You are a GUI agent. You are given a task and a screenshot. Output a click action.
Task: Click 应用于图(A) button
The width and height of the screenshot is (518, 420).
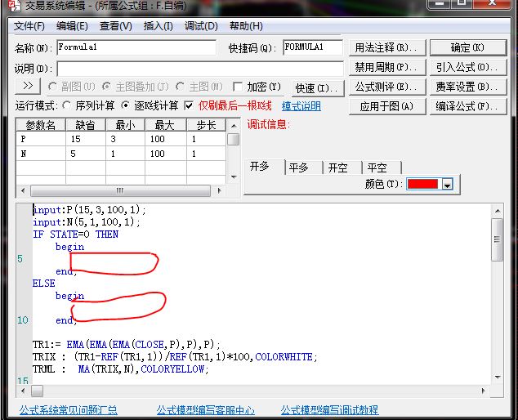pyautogui.click(x=387, y=106)
